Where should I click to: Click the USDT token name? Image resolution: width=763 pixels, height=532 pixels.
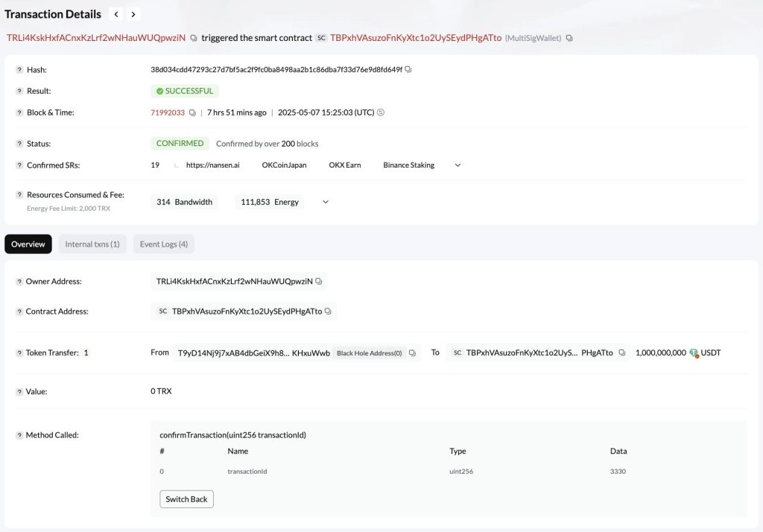click(711, 353)
